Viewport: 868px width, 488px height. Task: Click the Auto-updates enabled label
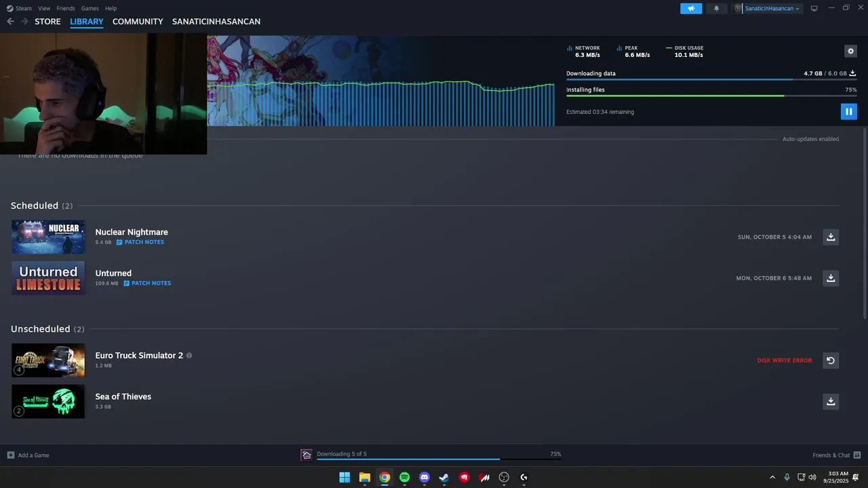[810, 139]
